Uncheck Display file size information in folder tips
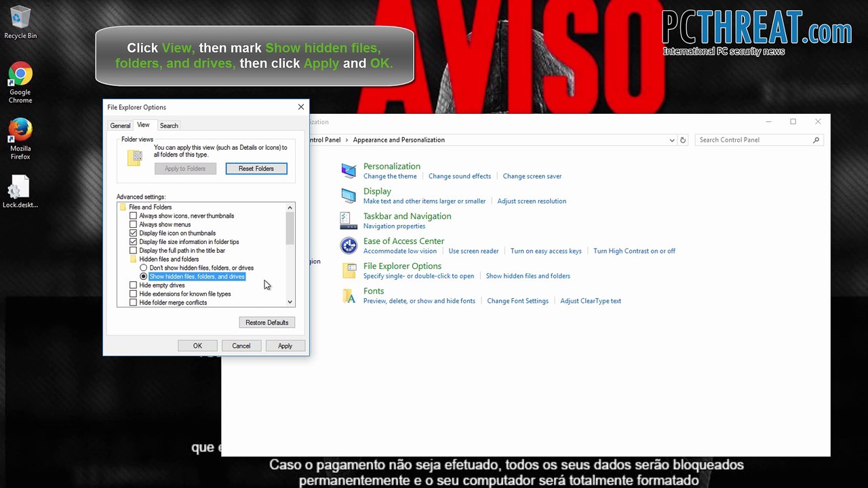 pos(133,242)
